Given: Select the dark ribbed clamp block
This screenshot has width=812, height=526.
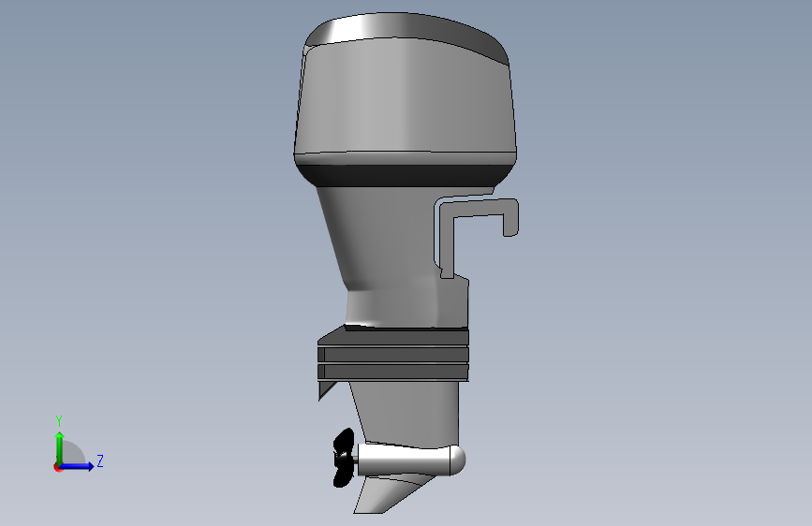Looking at the screenshot, I should (393, 355).
